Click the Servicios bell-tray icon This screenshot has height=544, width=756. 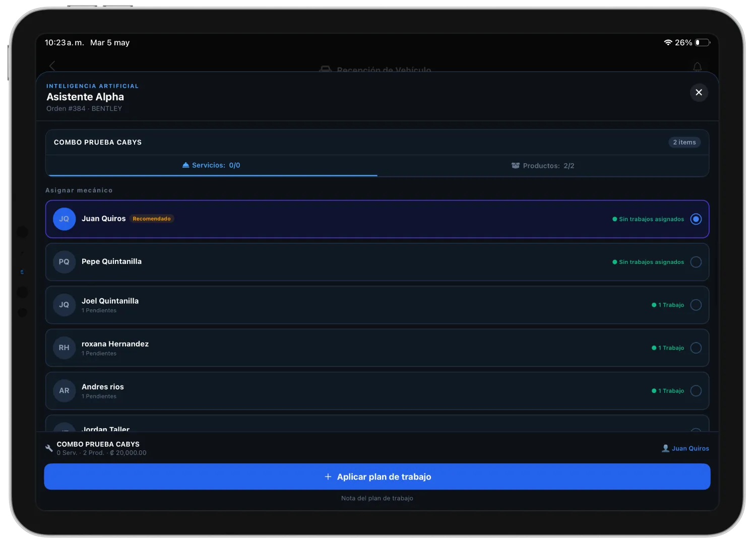coord(185,165)
